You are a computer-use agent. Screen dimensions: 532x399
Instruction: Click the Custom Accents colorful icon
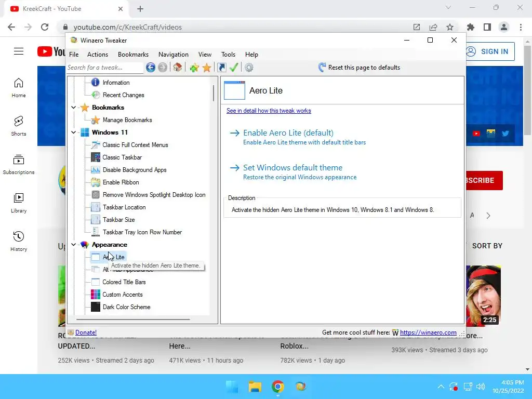(96, 294)
